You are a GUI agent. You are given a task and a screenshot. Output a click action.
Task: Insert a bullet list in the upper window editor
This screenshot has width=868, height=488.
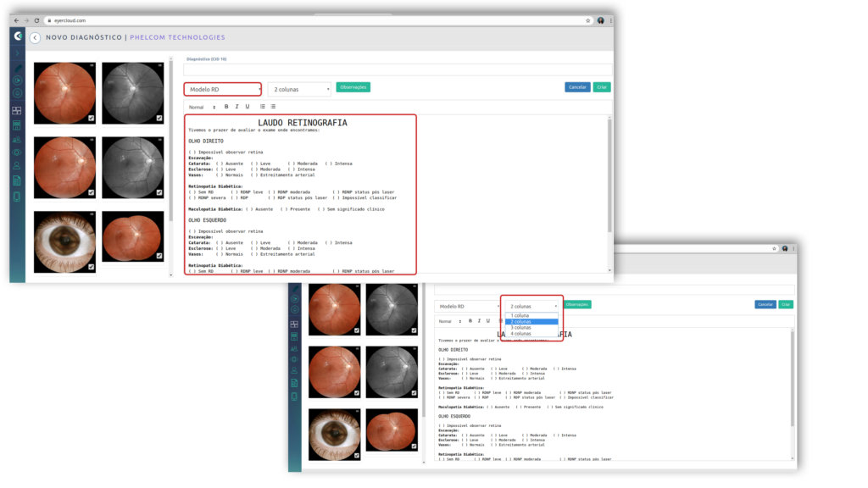(273, 107)
